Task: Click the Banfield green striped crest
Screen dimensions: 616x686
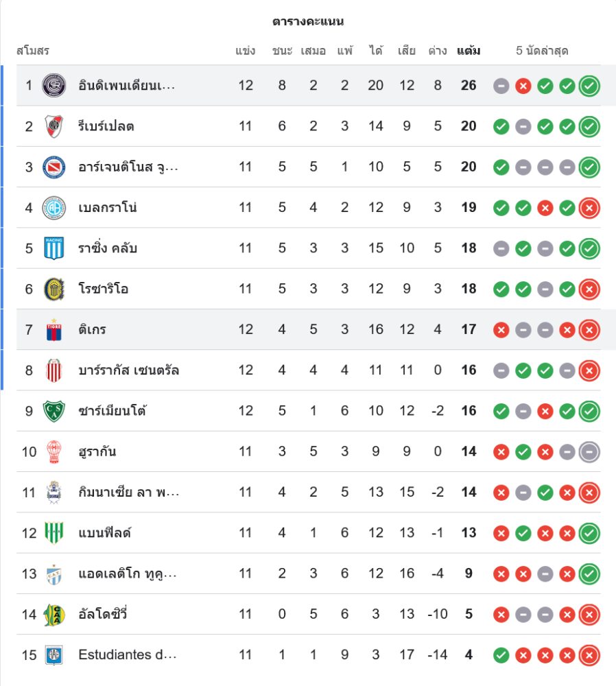Action: 54,532
